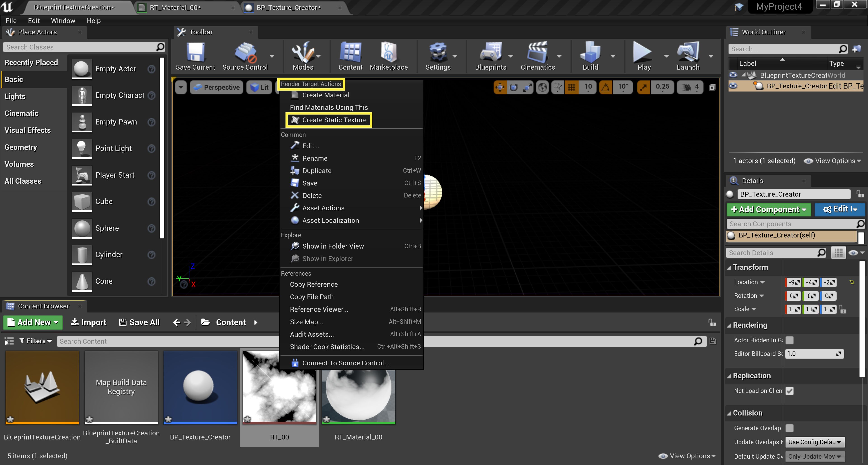The width and height of the screenshot is (868, 465).
Task: Select Create Static Texture from the menu
Action: 329,120
